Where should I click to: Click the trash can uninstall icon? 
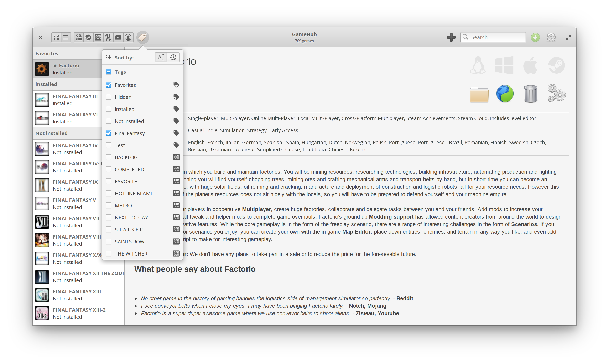[530, 94]
